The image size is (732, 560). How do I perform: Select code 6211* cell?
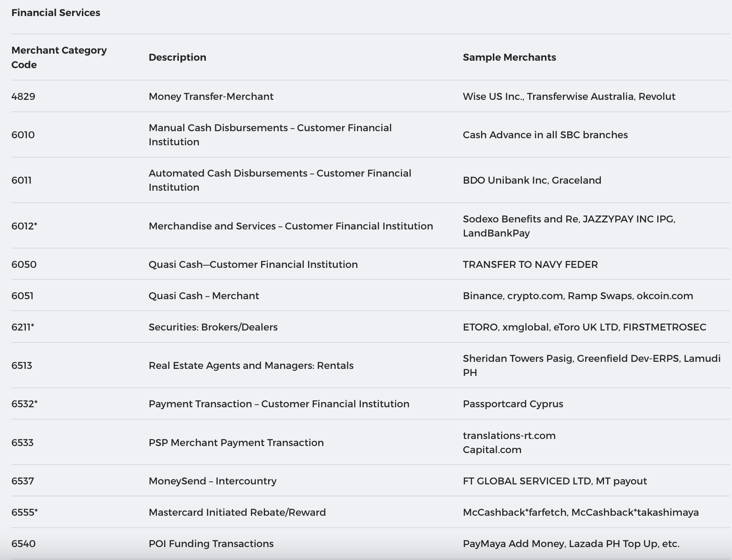pyautogui.click(x=23, y=327)
